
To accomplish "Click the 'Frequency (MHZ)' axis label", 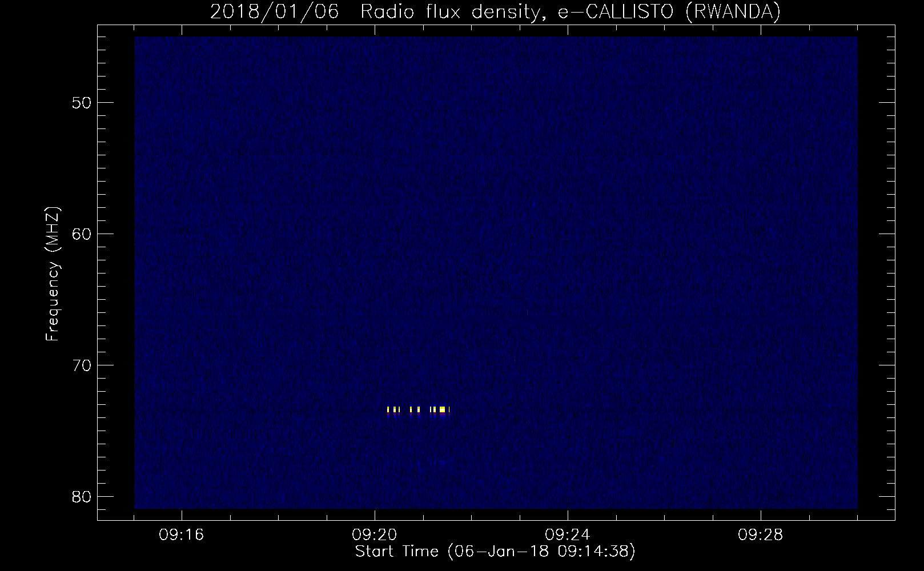I will click(53, 274).
